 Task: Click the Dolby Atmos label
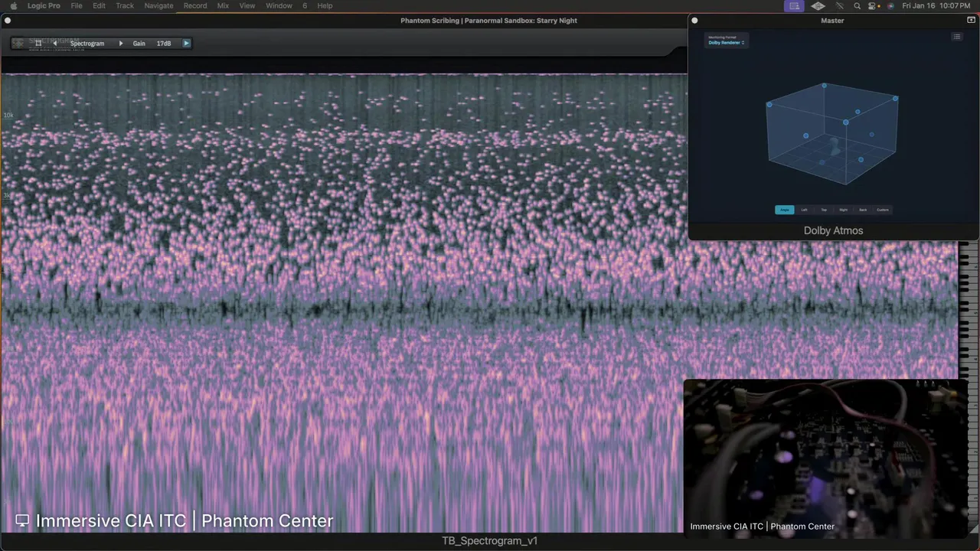click(x=833, y=230)
